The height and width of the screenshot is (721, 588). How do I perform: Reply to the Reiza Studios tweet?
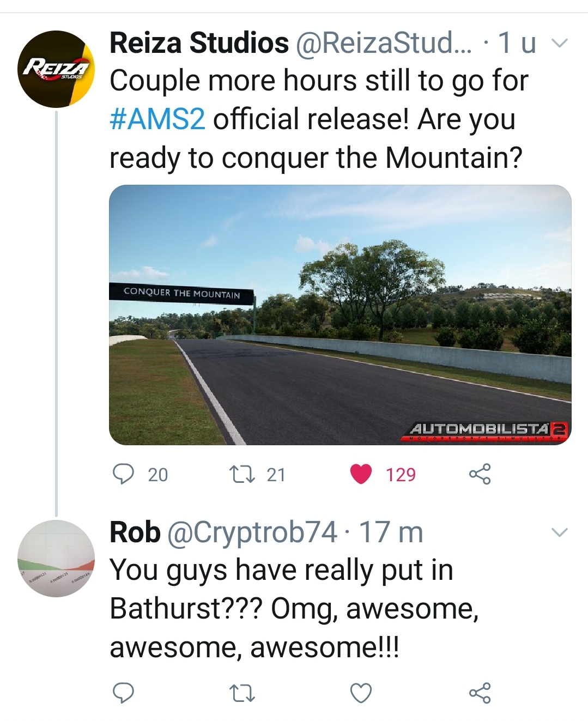124,474
